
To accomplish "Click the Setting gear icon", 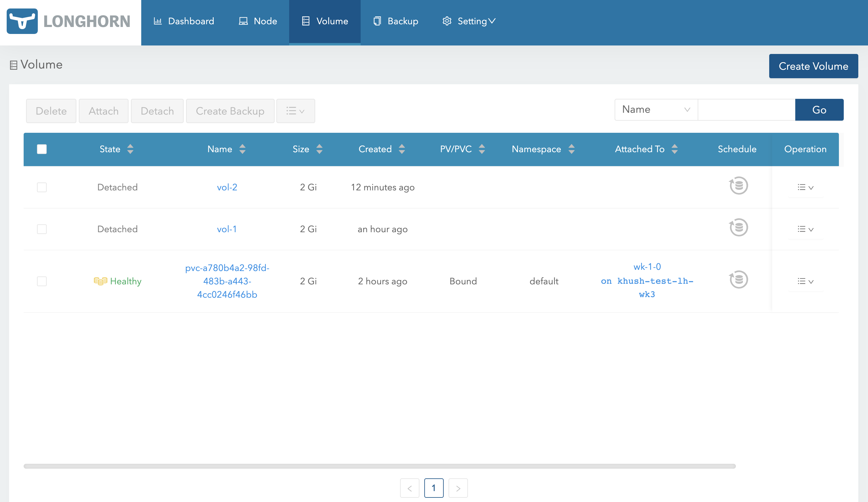I will tap(447, 21).
